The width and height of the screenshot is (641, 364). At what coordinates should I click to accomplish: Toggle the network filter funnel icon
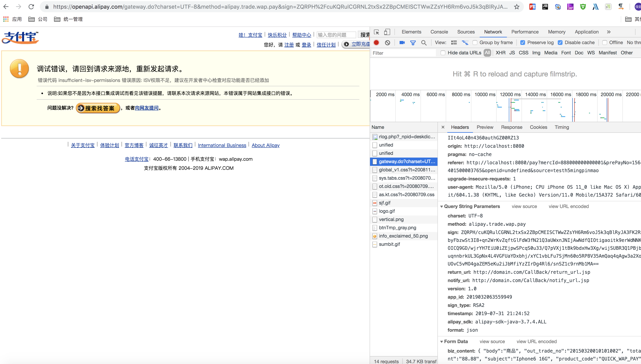[413, 43]
